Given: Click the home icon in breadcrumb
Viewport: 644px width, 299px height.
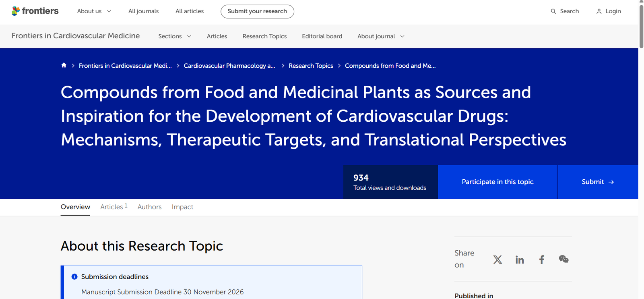Looking at the screenshot, I should tap(64, 65).
